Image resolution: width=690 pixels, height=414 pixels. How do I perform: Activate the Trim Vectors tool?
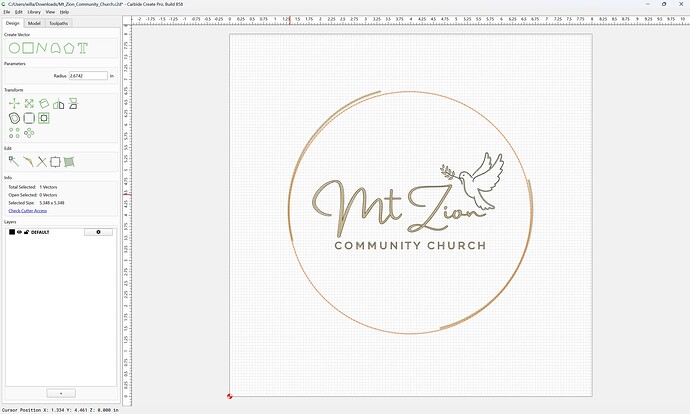tap(28, 161)
